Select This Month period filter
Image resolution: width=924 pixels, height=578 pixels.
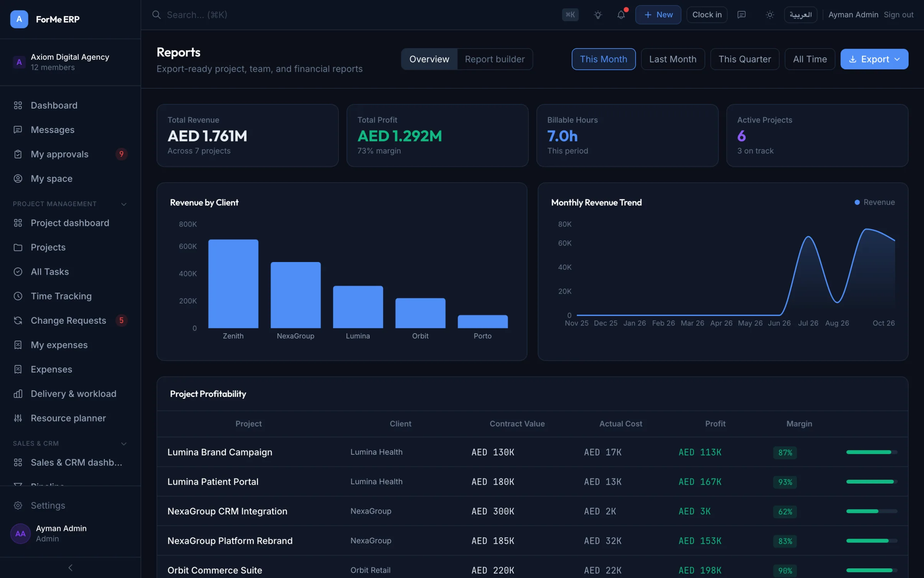click(603, 59)
